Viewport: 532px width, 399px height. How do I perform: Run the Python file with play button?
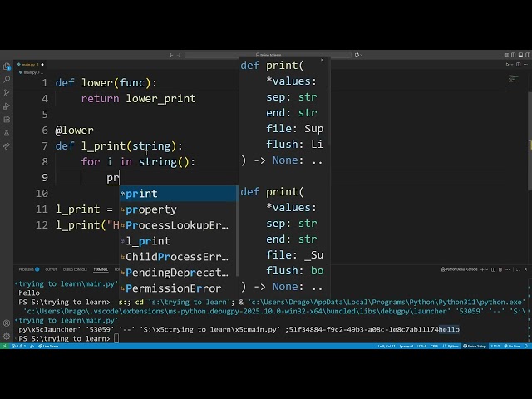click(x=507, y=65)
